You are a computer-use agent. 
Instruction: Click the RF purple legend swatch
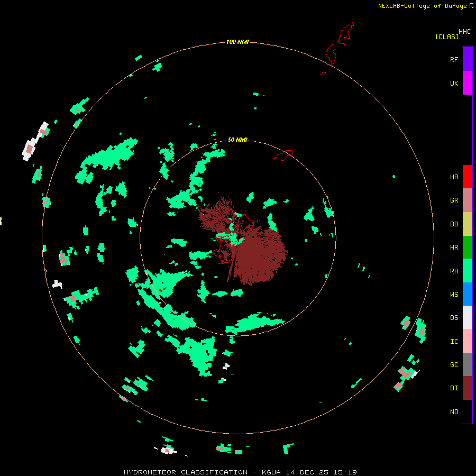click(467, 59)
